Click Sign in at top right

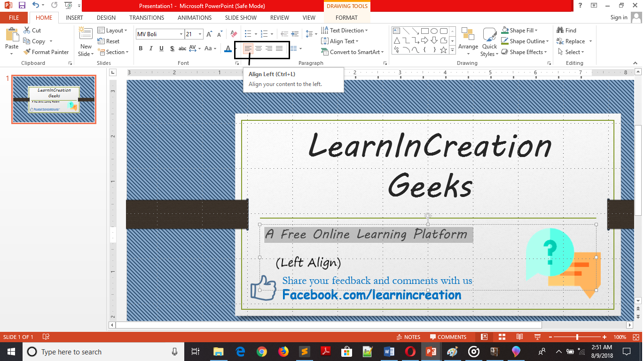click(619, 17)
